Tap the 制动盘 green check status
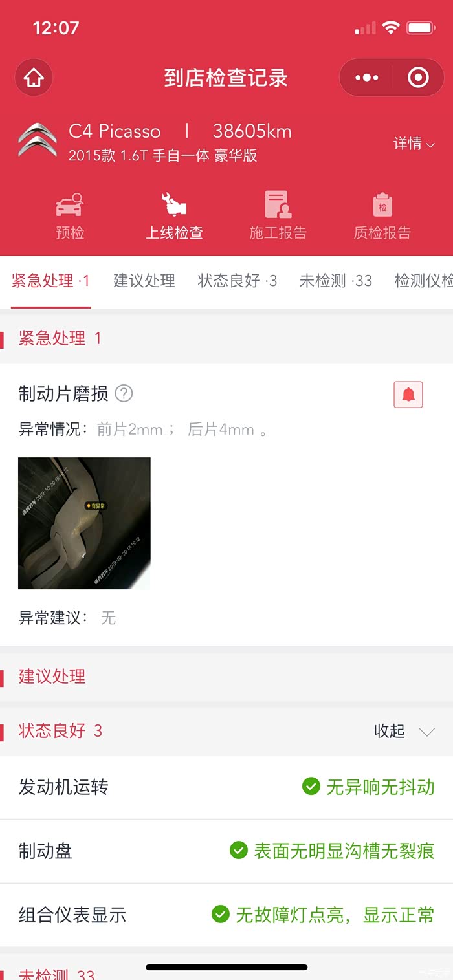Screen dimensions: 453x980 tap(332, 851)
